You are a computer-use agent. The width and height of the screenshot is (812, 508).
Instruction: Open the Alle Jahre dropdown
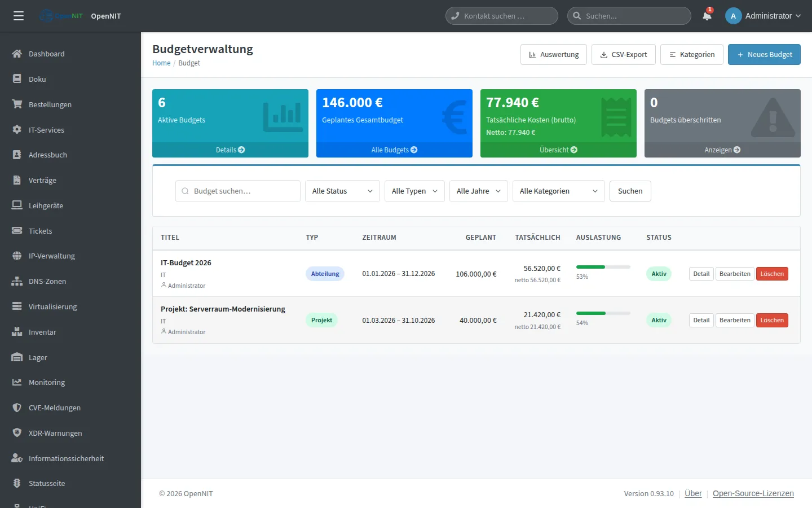click(479, 191)
